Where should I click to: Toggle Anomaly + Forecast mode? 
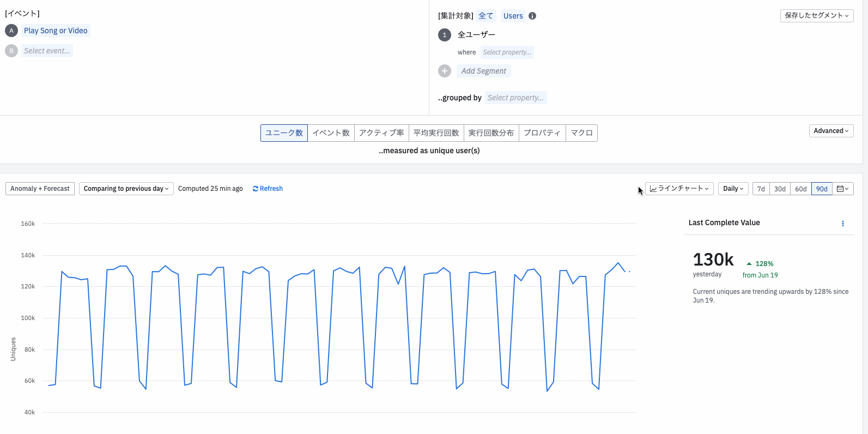point(40,189)
